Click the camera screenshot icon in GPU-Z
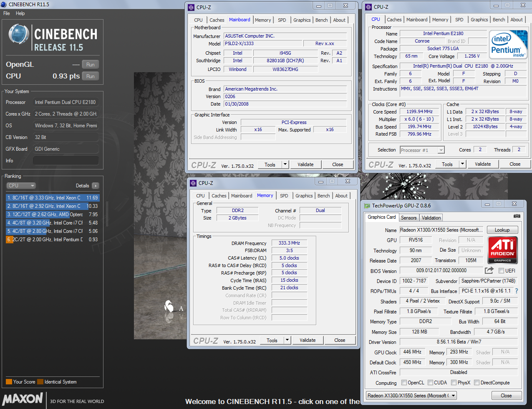This screenshot has width=532, height=409. [x=517, y=216]
